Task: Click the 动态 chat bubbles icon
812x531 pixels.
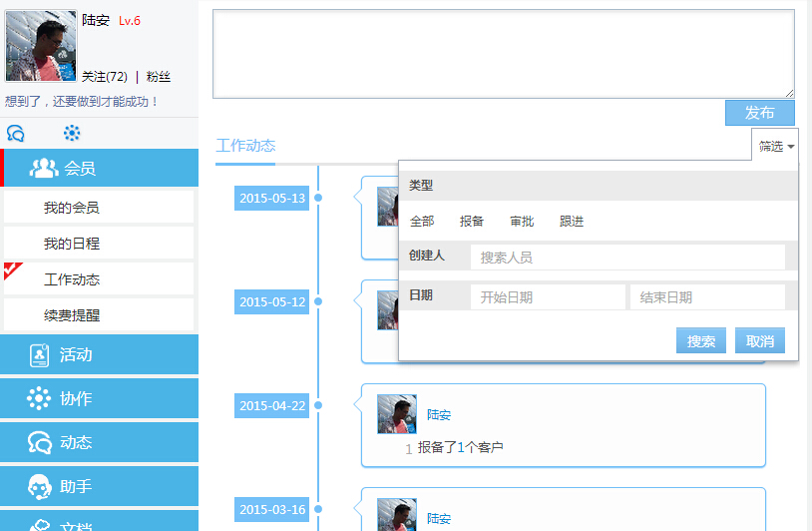Action: 39,442
